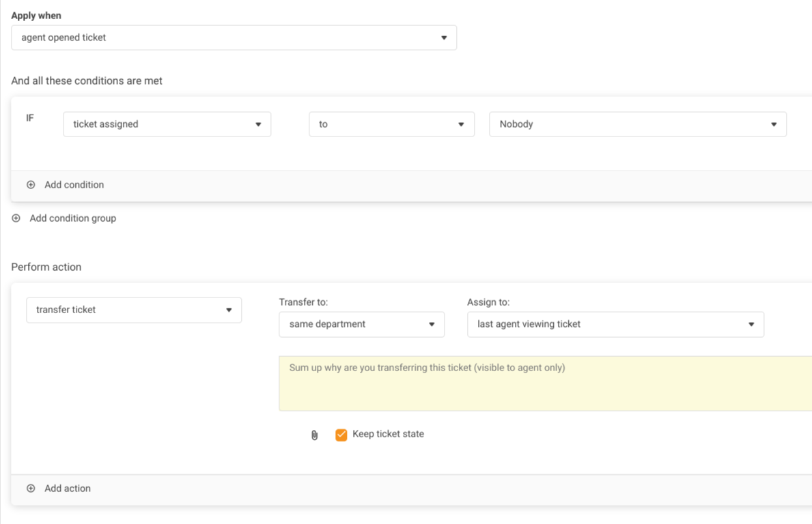
Task: Click the caret arrow in the transfer ticket field
Action: tap(229, 310)
